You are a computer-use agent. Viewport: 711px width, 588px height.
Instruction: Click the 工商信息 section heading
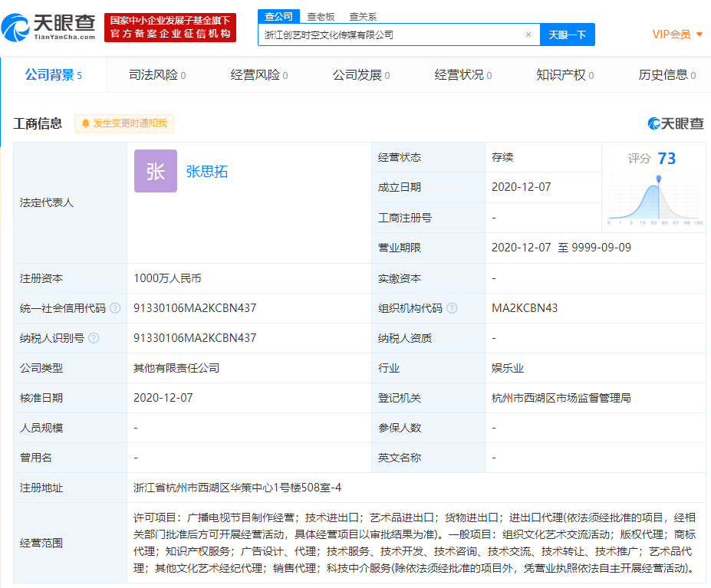(x=38, y=123)
